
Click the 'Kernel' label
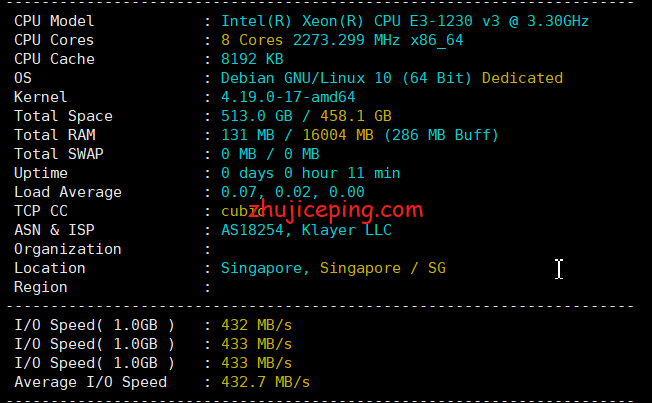click(40, 97)
